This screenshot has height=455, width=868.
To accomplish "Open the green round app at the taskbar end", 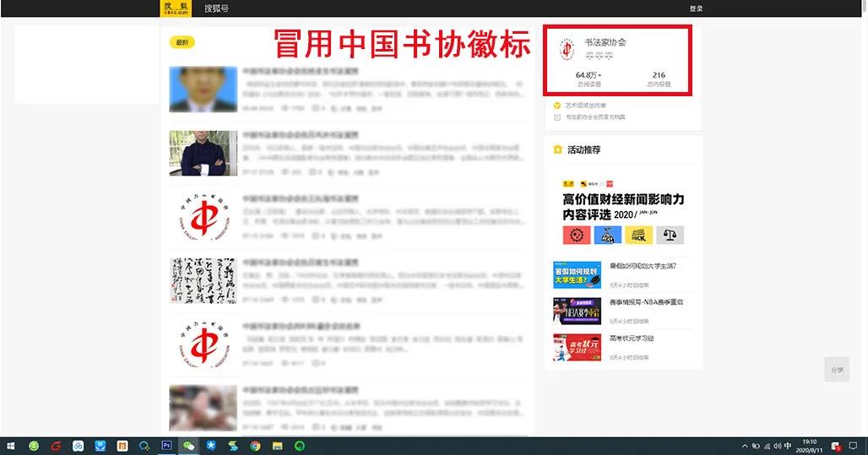I will point(300,447).
